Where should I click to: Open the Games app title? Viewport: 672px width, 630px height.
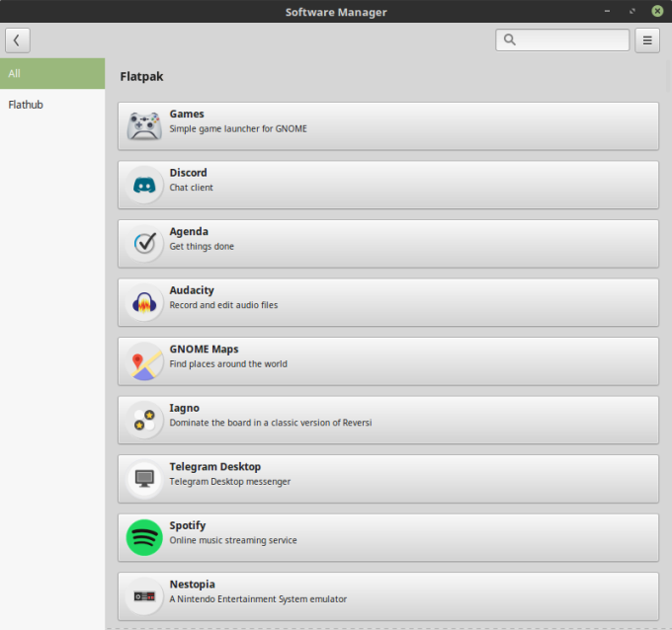tap(187, 114)
